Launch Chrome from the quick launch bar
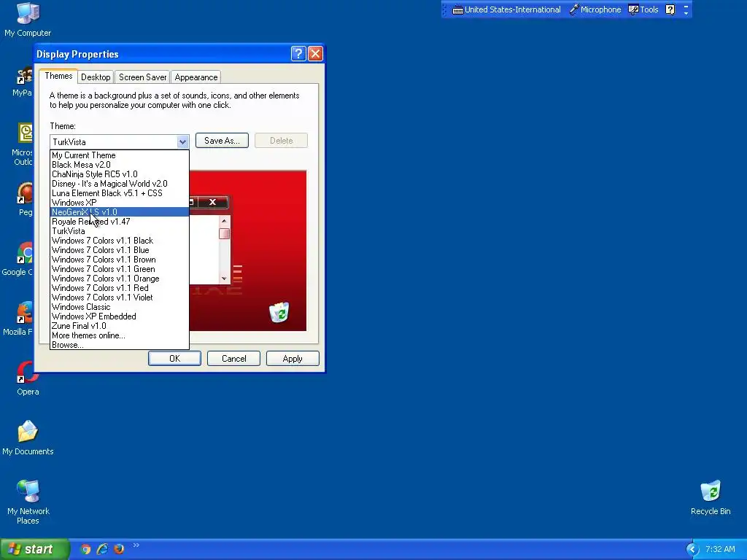The image size is (747, 560). pyautogui.click(x=86, y=549)
